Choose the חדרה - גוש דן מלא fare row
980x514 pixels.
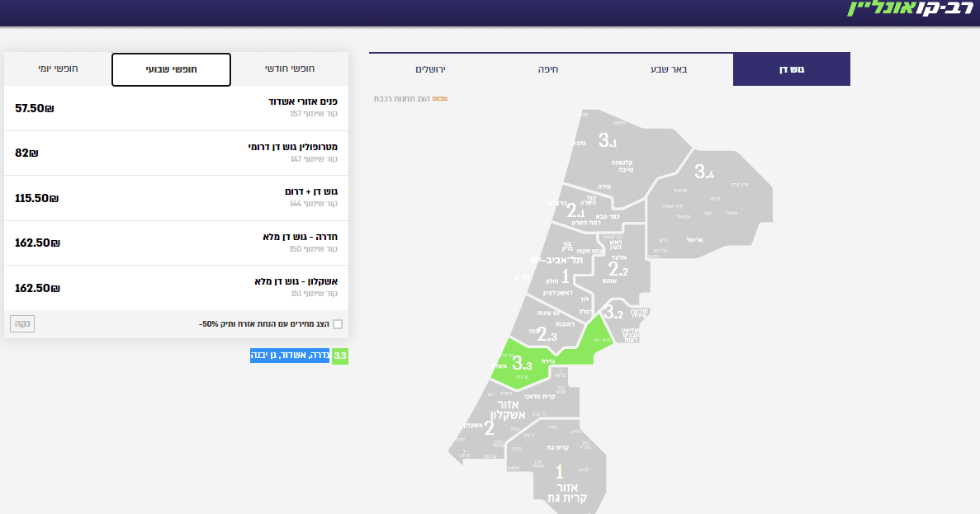(x=176, y=243)
